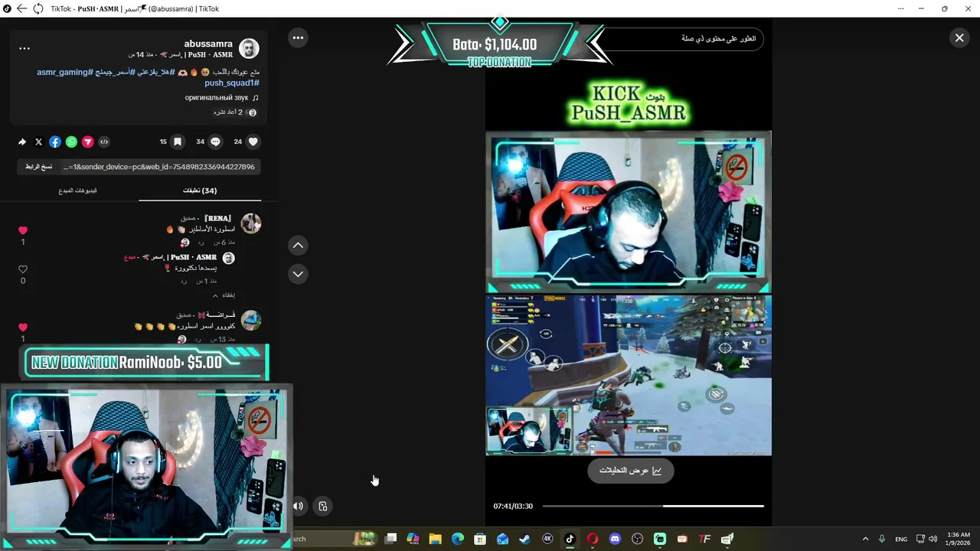
Task: Open abussamra profile avatar
Action: (x=249, y=49)
